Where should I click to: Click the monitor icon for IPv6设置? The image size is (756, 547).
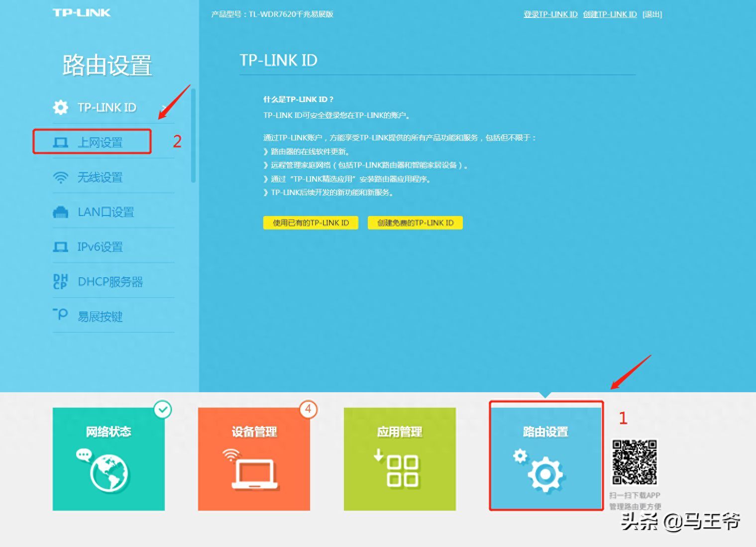60,247
